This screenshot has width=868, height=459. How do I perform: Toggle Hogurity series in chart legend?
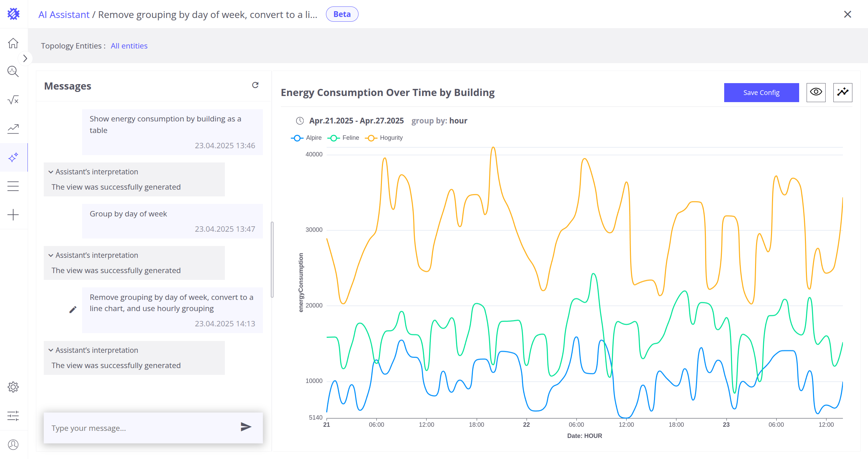384,138
